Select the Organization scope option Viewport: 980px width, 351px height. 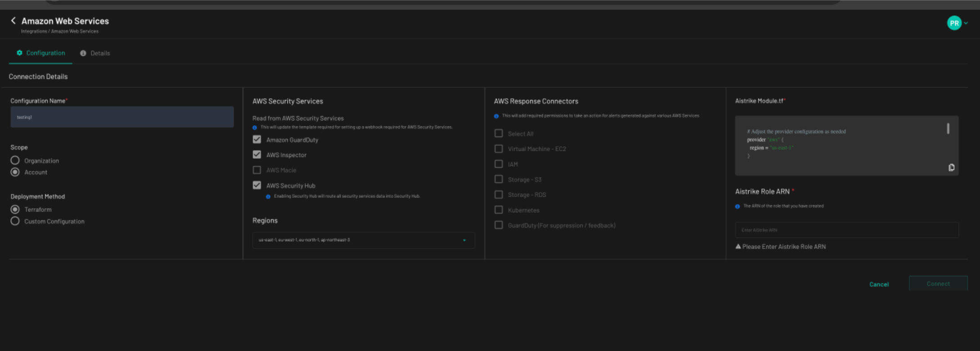pos(15,161)
